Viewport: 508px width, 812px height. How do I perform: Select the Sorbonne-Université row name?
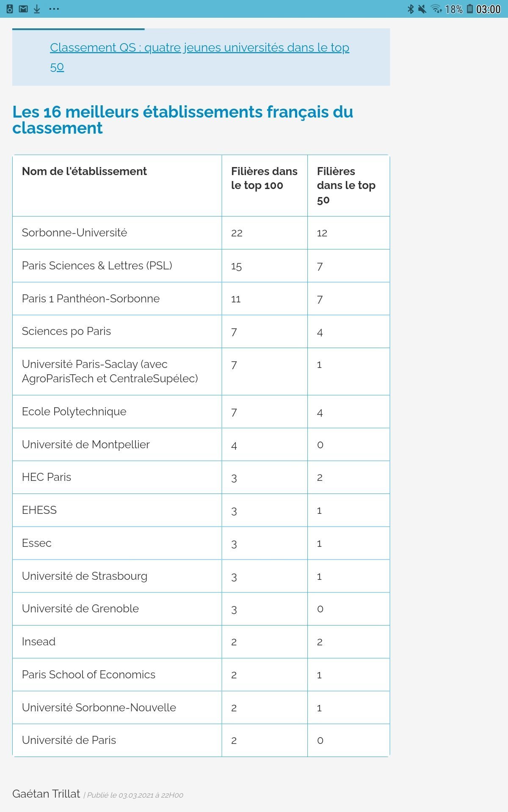click(75, 233)
